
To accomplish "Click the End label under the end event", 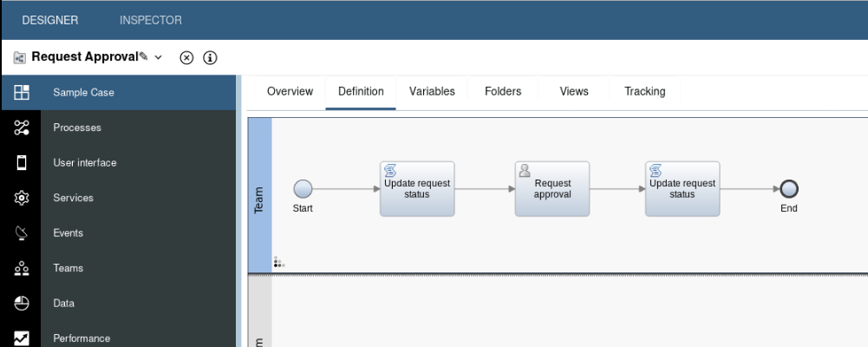I will (789, 209).
